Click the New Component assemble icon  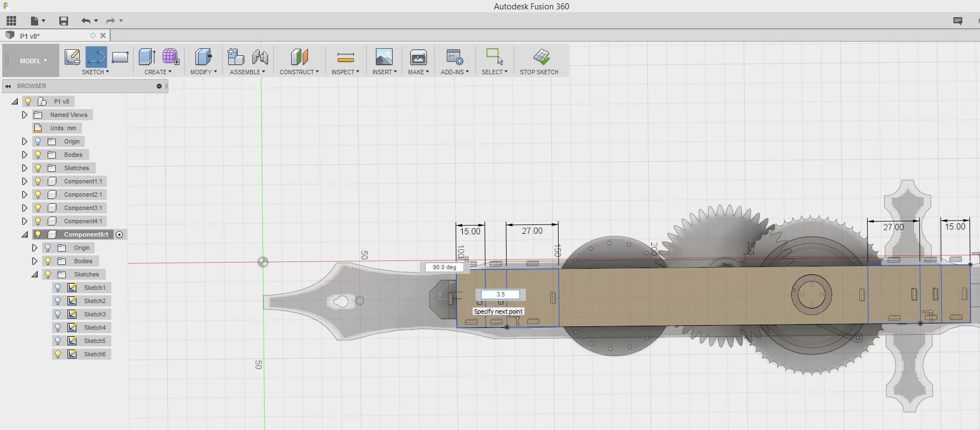[x=236, y=57]
